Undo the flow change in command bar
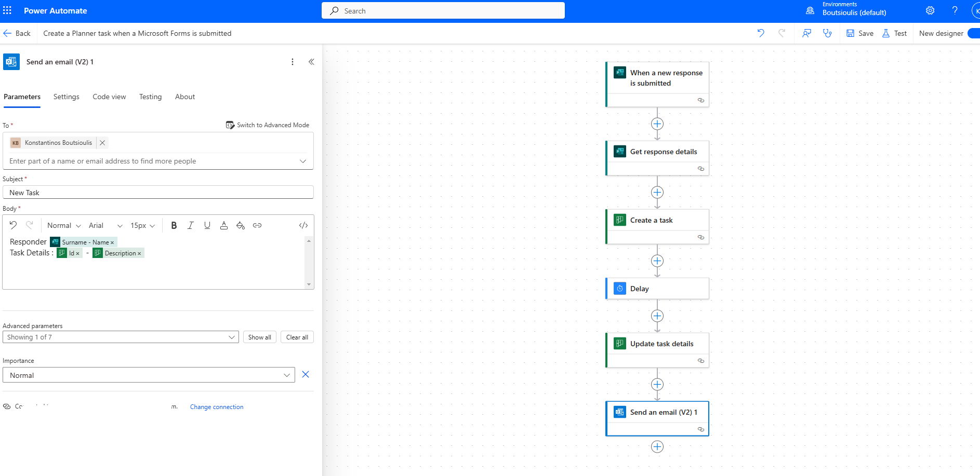The height and width of the screenshot is (476, 980). [x=761, y=33]
